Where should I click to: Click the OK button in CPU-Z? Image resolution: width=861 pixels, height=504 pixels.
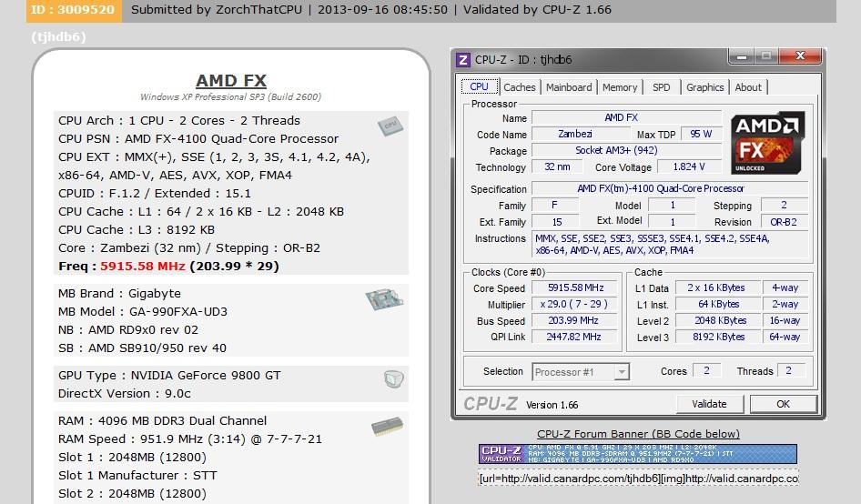pos(783,404)
